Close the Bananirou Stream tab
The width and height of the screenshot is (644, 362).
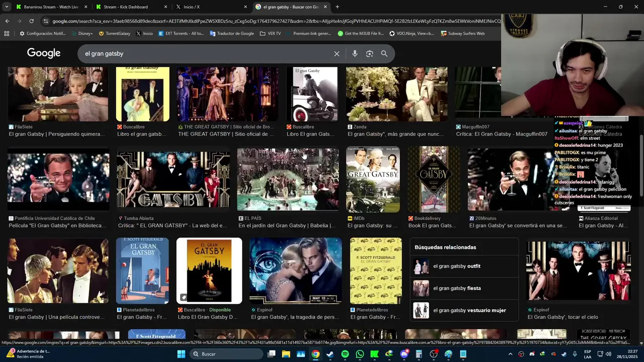pos(86,7)
